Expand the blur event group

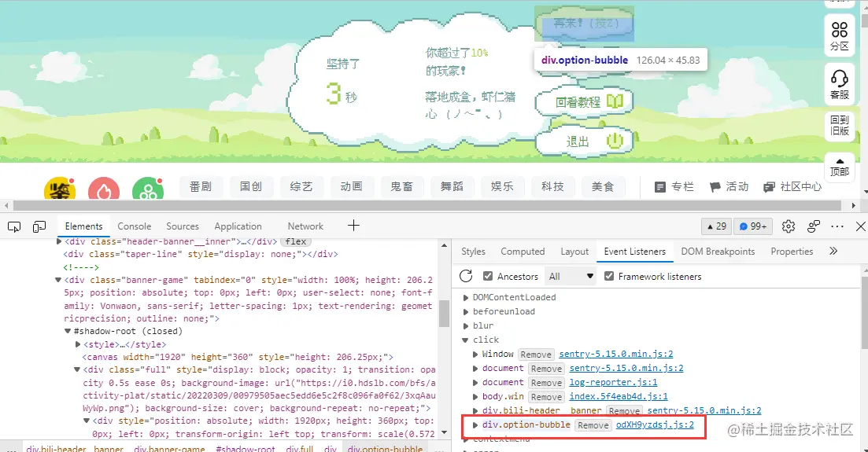click(x=466, y=326)
